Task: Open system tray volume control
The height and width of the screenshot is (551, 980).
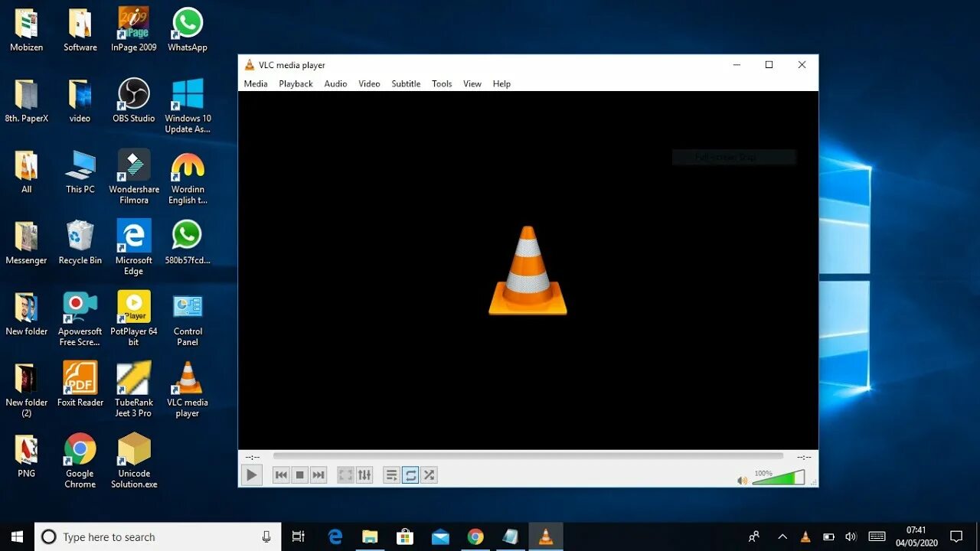Action: (x=851, y=537)
